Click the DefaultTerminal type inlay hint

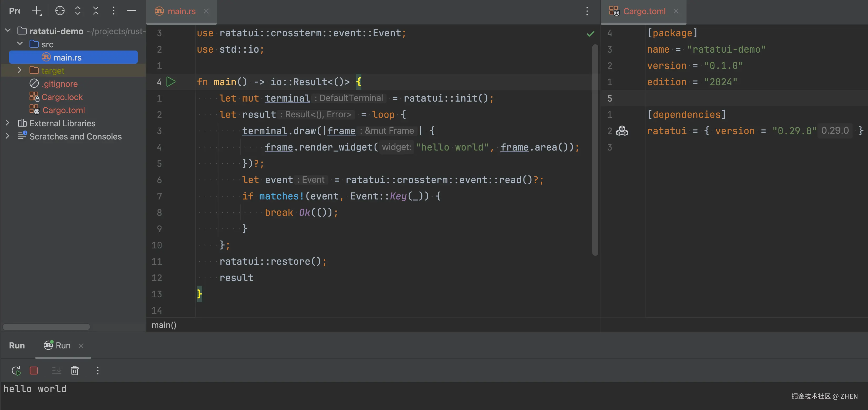tap(349, 98)
